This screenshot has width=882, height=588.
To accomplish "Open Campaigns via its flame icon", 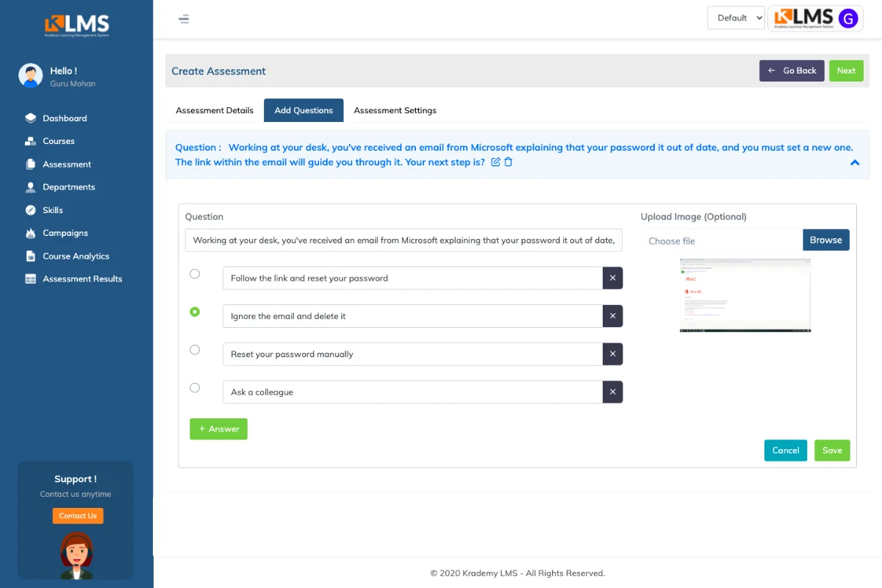I will 30,233.
